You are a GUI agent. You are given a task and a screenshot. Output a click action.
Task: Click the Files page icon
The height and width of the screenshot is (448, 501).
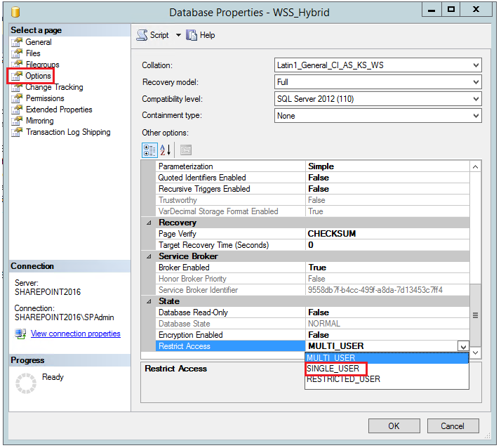click(17, 53)
